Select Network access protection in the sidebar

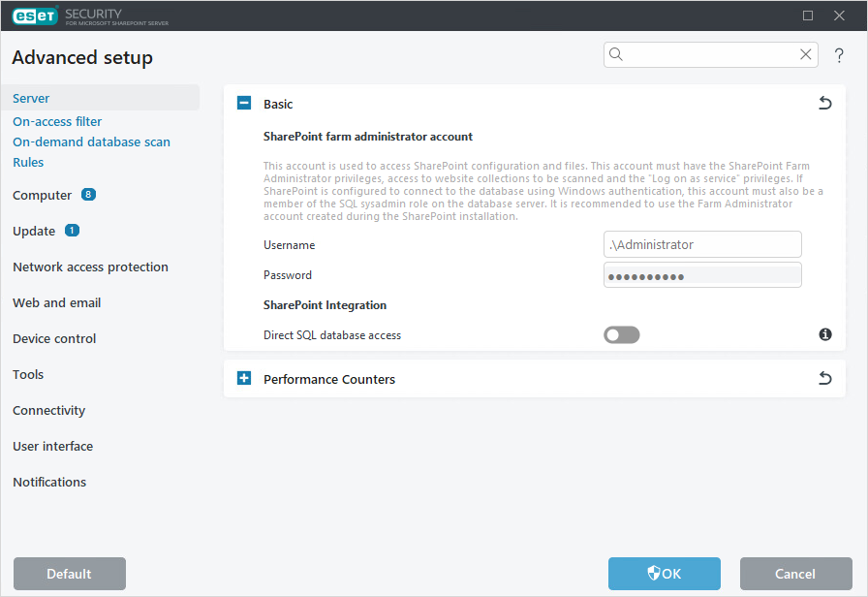tap(90, 267)
